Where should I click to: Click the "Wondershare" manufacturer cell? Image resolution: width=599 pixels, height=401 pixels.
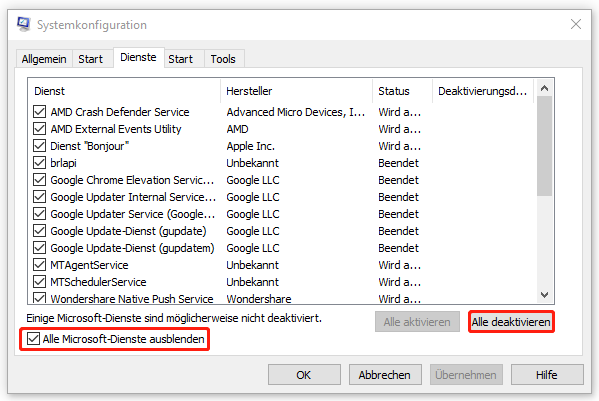pos(259,299)
